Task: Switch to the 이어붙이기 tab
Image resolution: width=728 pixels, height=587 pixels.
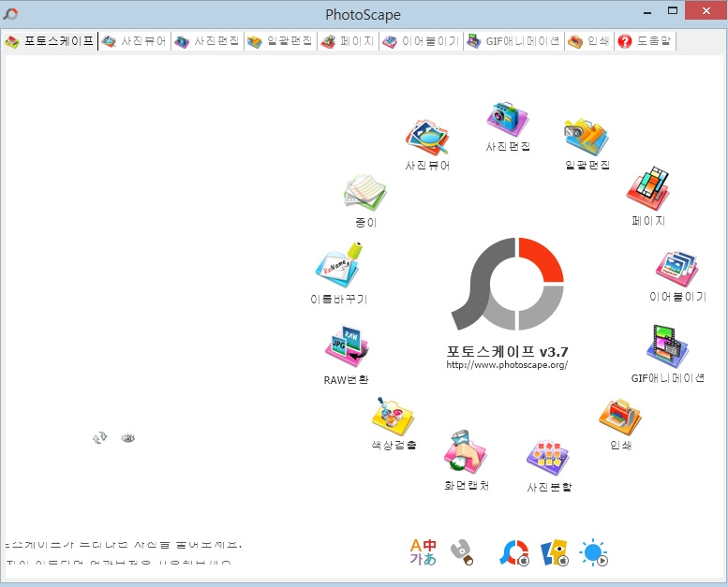Action: point(421,41)
